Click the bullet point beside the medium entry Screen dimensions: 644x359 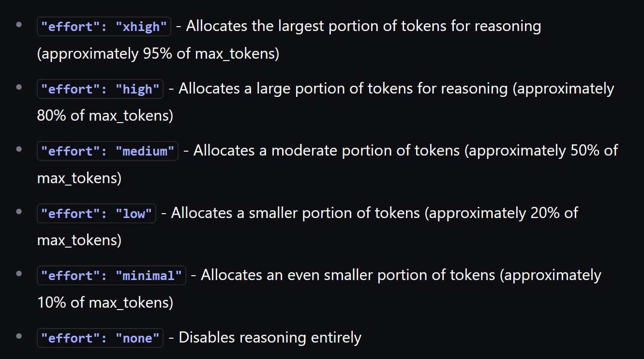click(19, 149)
